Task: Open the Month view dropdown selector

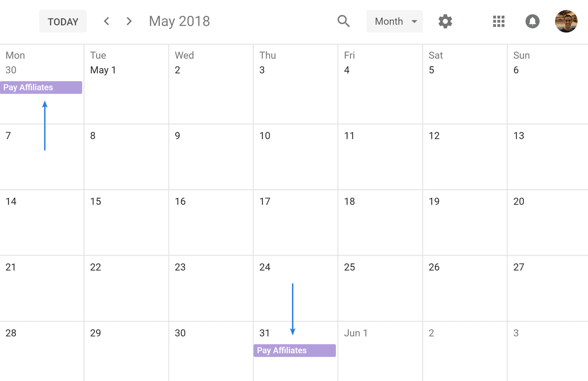Action: (394, 21)
